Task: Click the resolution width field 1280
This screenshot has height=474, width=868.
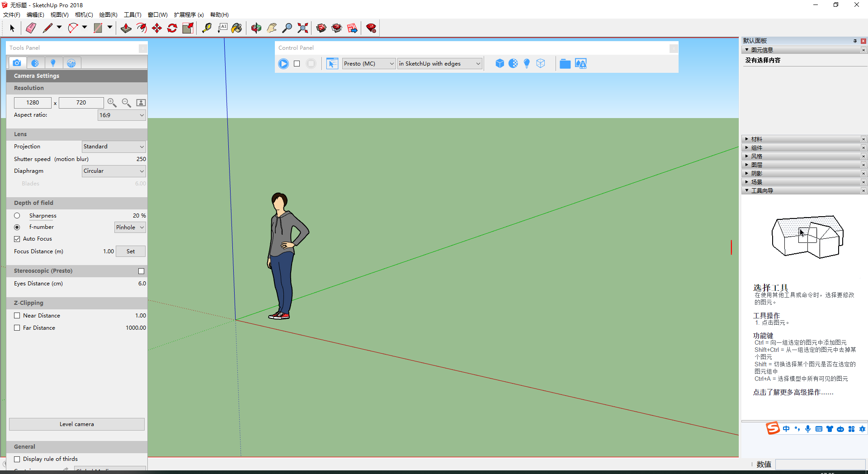Action: (x=33, y=103)
